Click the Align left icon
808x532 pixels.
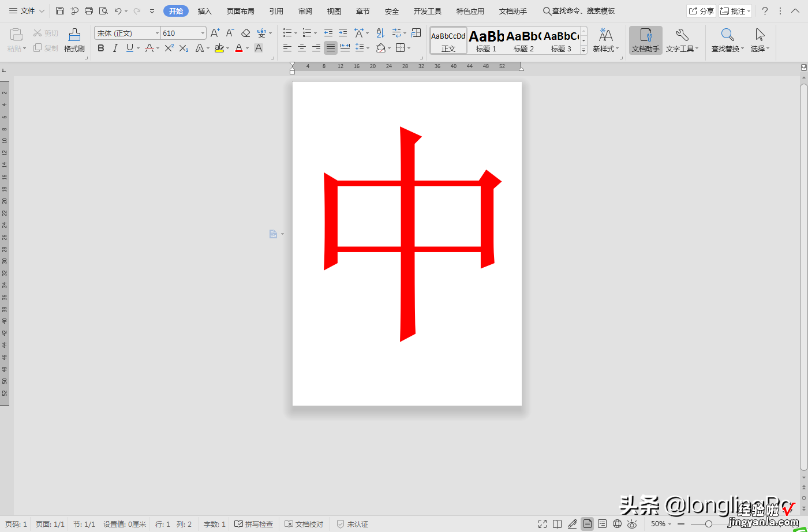point(287,48)
